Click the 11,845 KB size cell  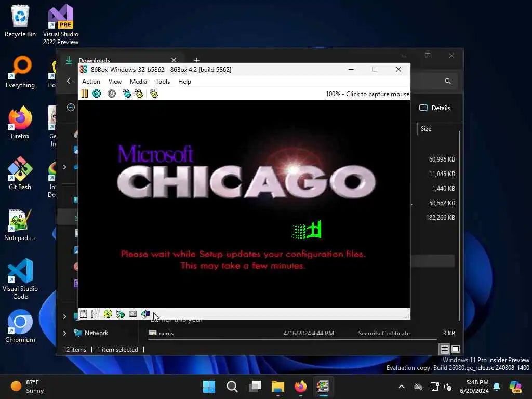[x=442, y=174]
